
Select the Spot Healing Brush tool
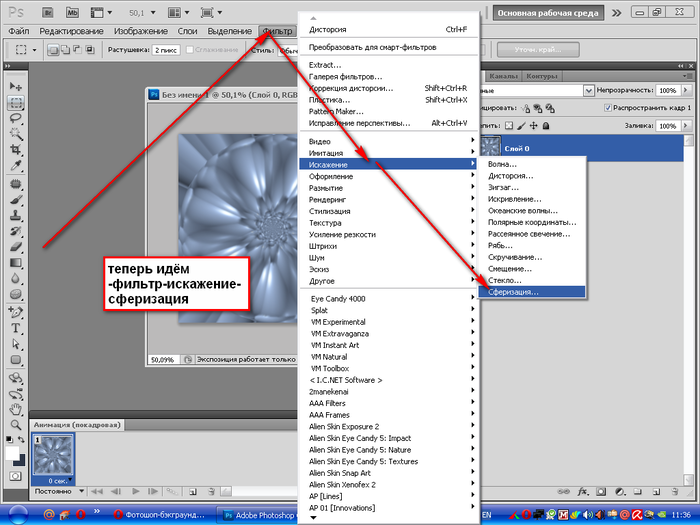16,183
